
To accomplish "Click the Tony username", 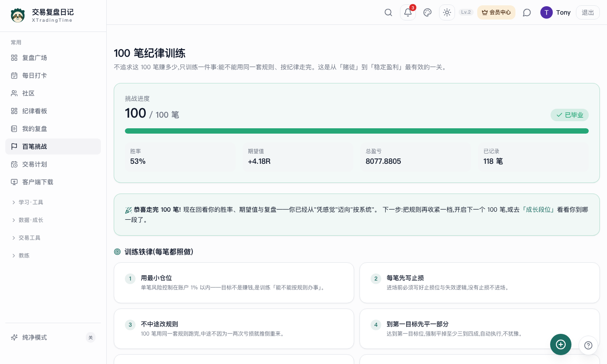I will coord(563,12).
